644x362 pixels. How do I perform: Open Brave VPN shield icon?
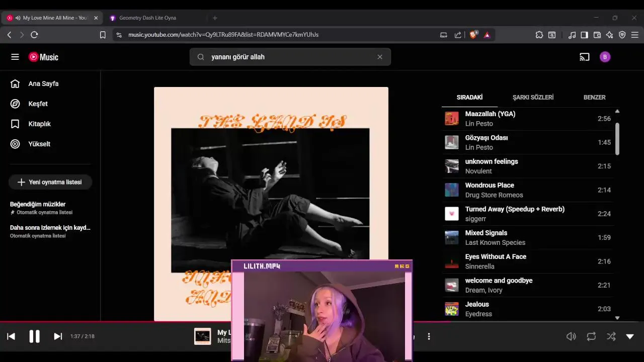622,35
